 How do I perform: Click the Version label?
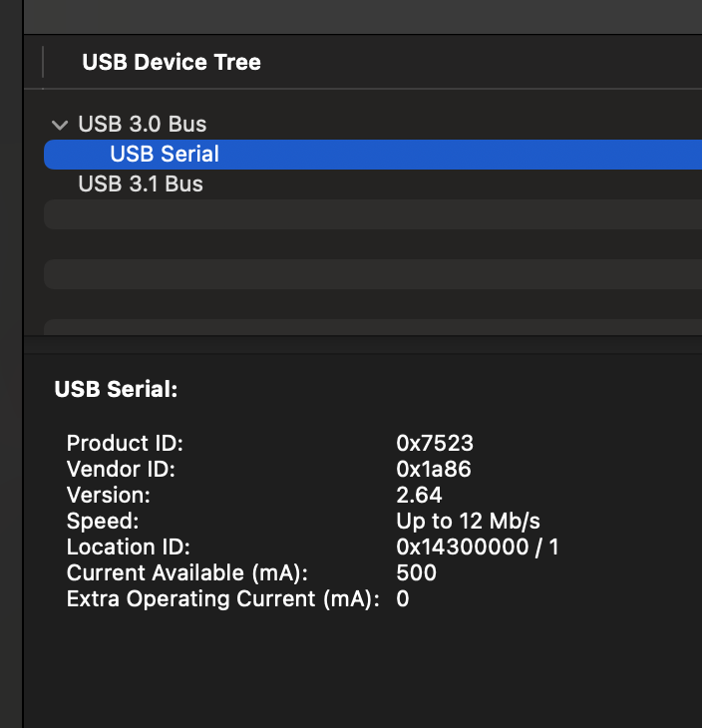(109, 495)
